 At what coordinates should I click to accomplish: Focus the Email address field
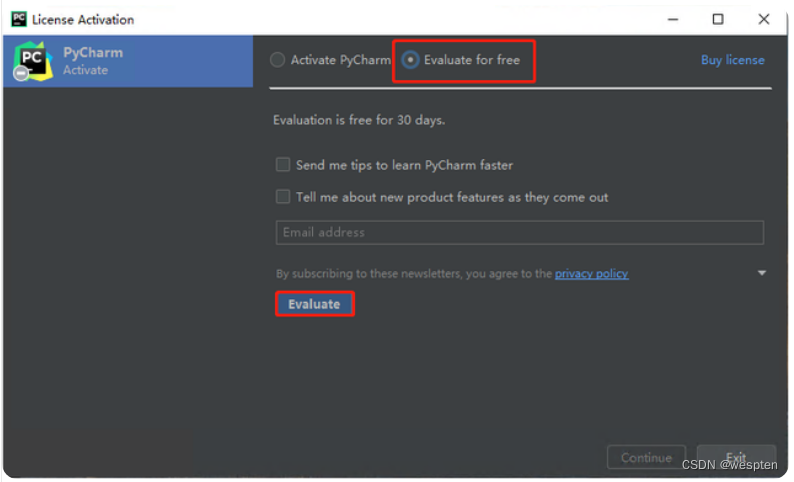520,232
